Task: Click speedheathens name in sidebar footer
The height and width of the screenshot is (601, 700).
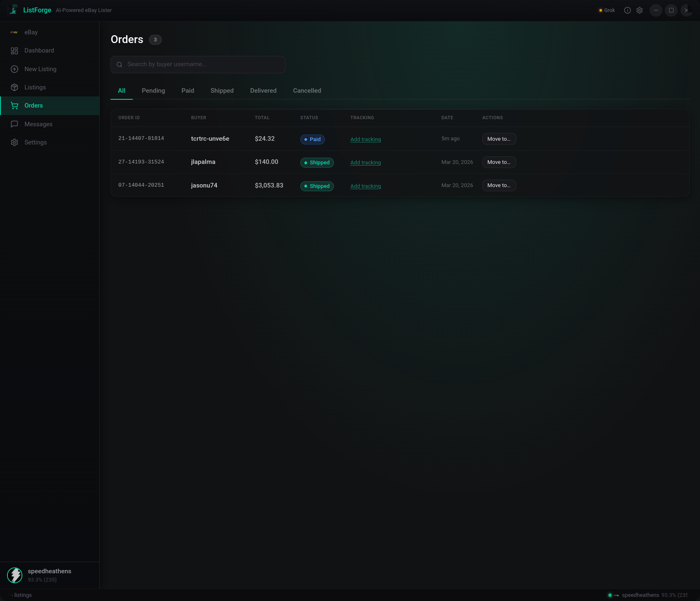Action: (50, 571)
